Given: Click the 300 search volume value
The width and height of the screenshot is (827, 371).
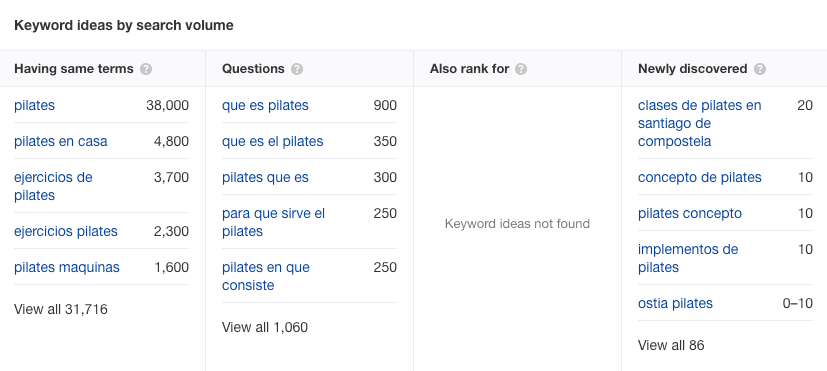Looking at the screenshot, I should 385,177.
